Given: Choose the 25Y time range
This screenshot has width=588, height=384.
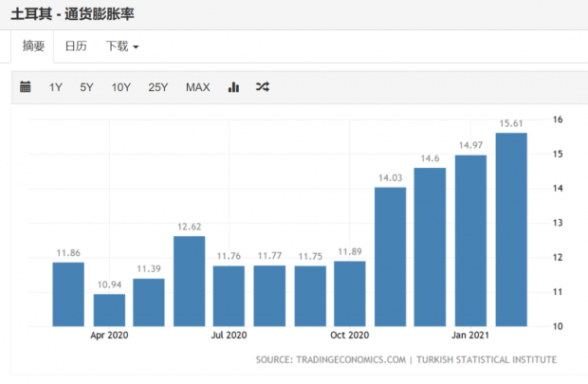Looking at the screenshot, I should pos(157,87).
